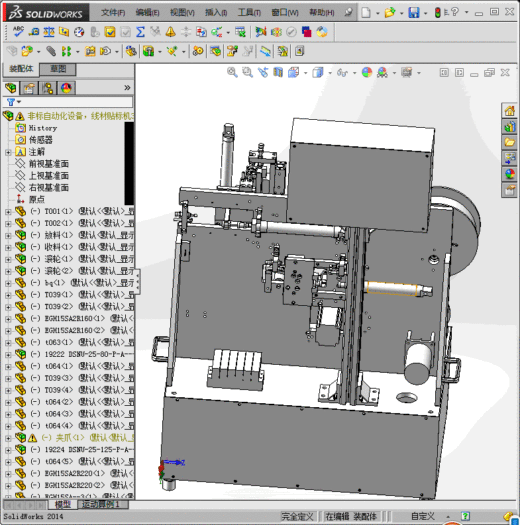Select the Sum/Equations sigma icon
This screenshot has width=520, height=525.
[x=141, y=32]
